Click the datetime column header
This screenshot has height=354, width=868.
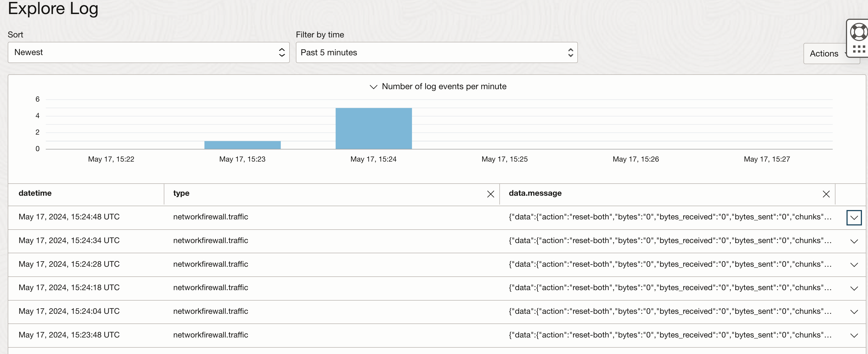35,193
